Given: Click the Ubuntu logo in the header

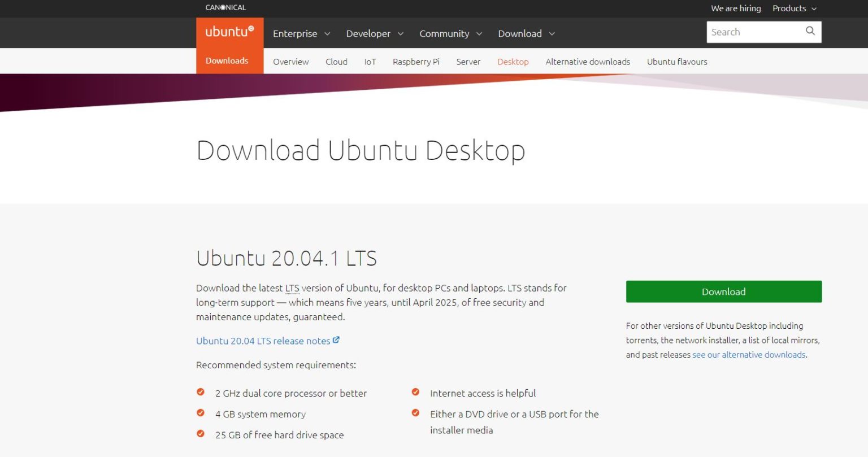Looking at the screenshot, I should [x=229, y=32].
